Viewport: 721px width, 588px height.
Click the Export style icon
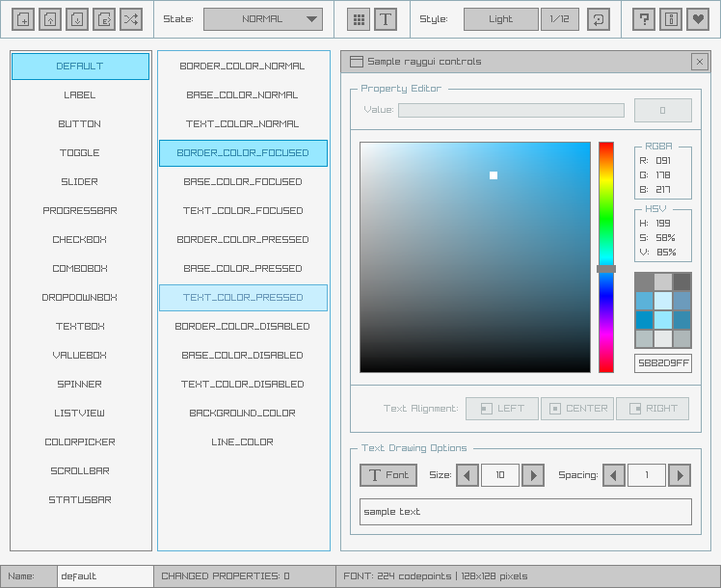(104, 19)
